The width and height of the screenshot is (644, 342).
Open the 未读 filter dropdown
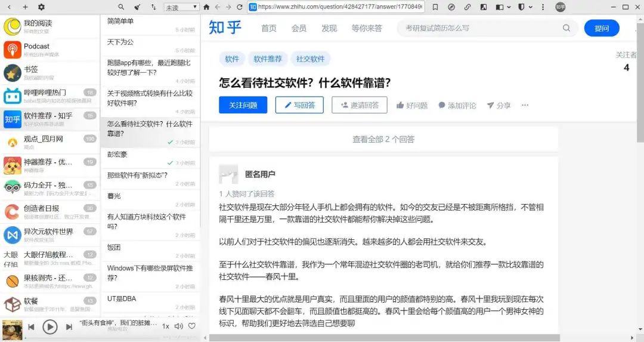pyautogui.click(x=181, y=7)
